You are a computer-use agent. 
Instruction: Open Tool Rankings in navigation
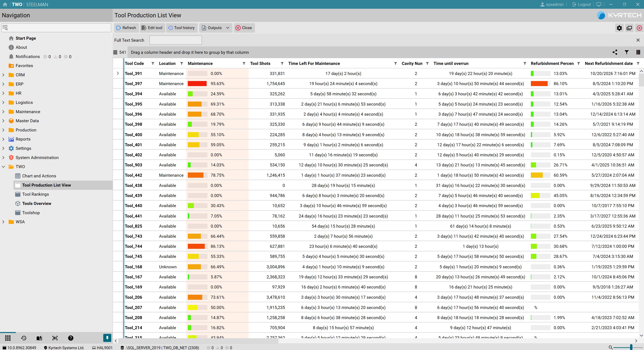[x=36, y=194]
